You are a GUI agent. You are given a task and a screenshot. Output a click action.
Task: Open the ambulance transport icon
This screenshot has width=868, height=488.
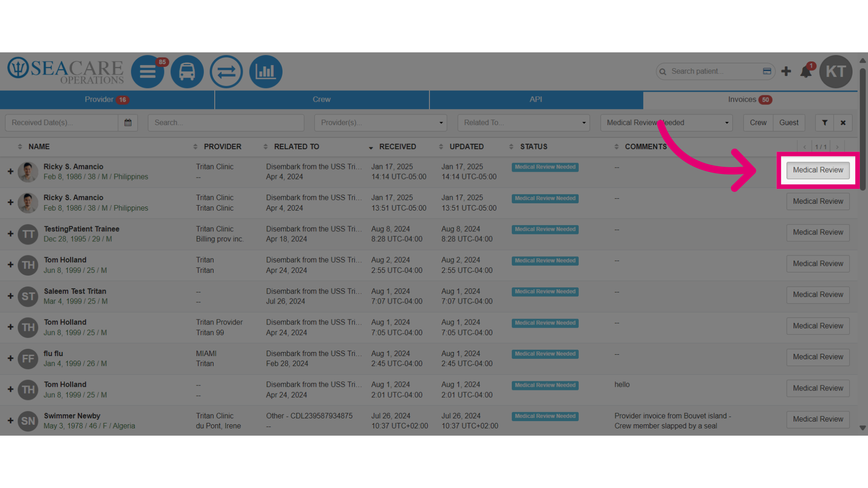pyautogui.click(x=187, y=71)
